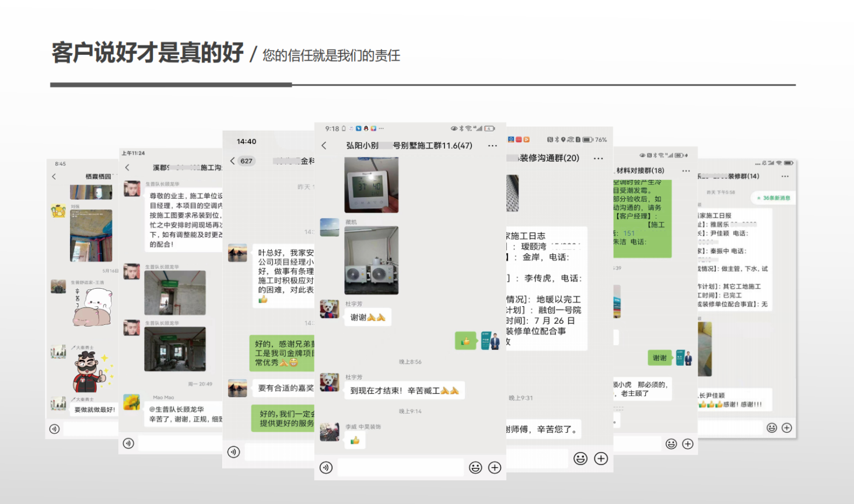This screenshot has height=504, width=854.
Task: Click the 627 unread back button
Action: coord(243,161)
